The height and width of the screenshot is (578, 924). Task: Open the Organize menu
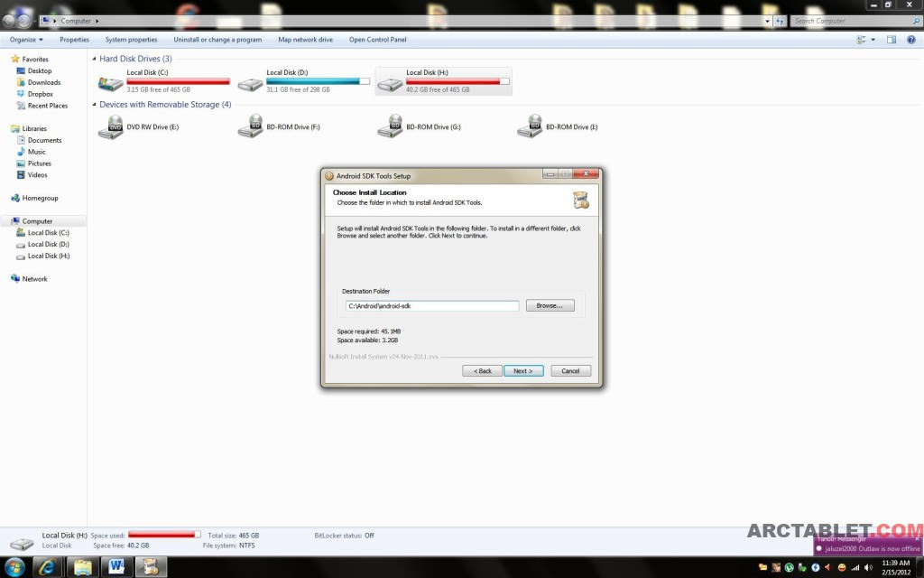point(26,40)
